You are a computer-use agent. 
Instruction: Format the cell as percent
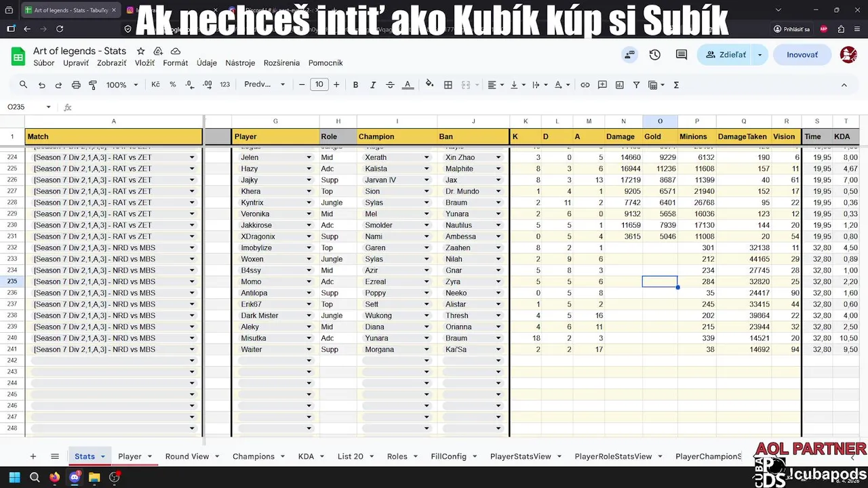tap(173, 85)
